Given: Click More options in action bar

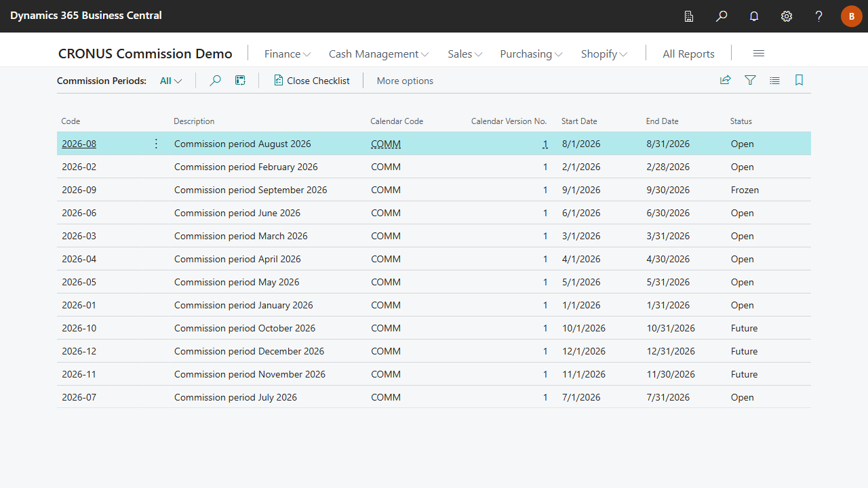Looking at the screenshot, I should (x=405, y=81).
